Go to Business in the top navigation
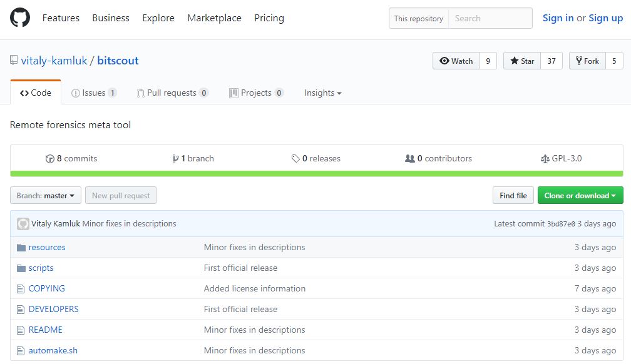Screen dimensions: 631x364 pos(111,18)
